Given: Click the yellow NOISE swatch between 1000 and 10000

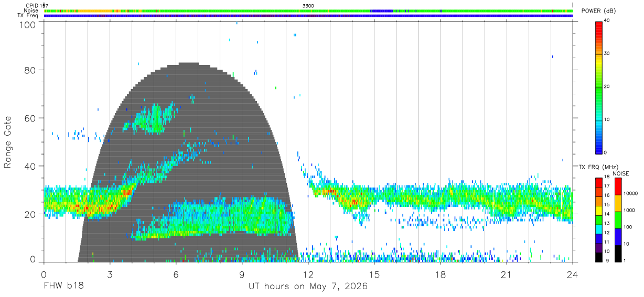Looking at the screenshot, I should click(618, 203).
